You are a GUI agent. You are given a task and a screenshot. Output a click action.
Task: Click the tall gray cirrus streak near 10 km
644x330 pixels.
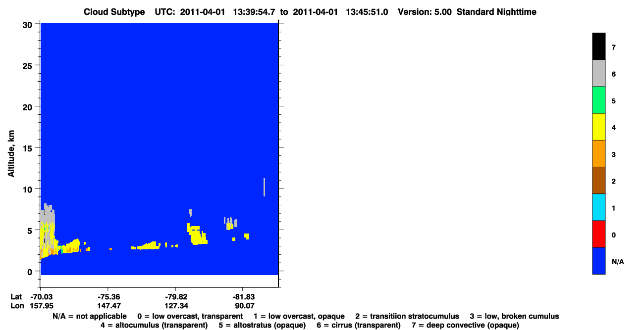[265, 187]
